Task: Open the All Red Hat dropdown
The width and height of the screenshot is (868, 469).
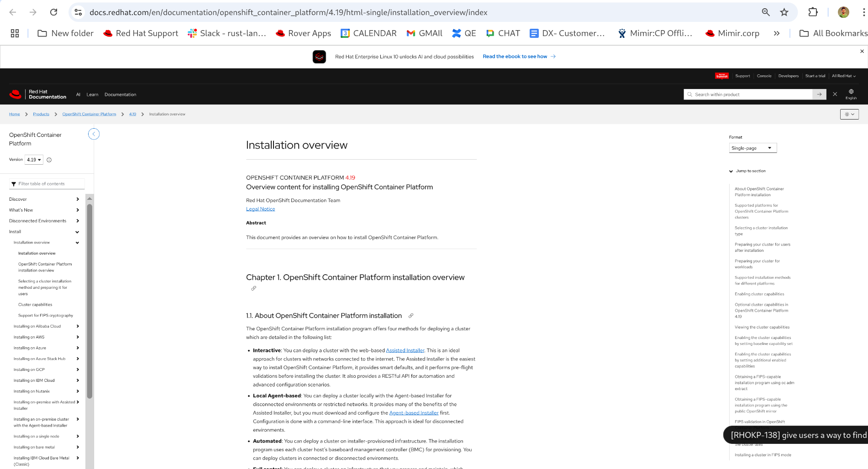Action: click(844, 76)
